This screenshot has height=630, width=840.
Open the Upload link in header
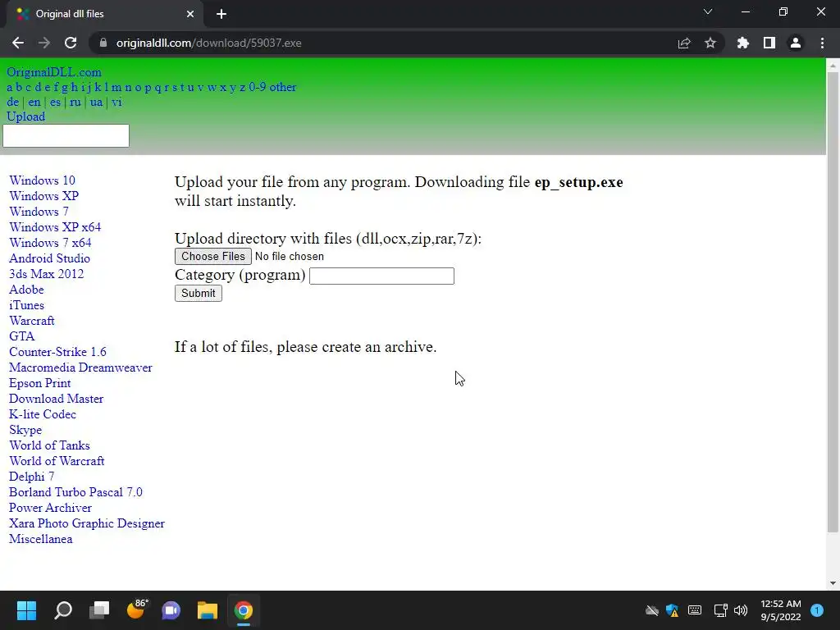pyautogui.click(x=25, y=116)
